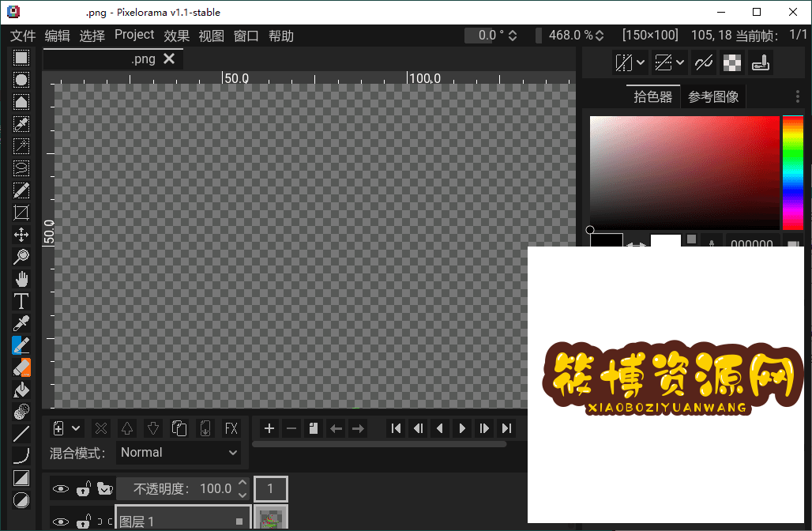Select the Pan hand tool
Viewport: 812px width, 531px height.
click(x=21, y=279)
